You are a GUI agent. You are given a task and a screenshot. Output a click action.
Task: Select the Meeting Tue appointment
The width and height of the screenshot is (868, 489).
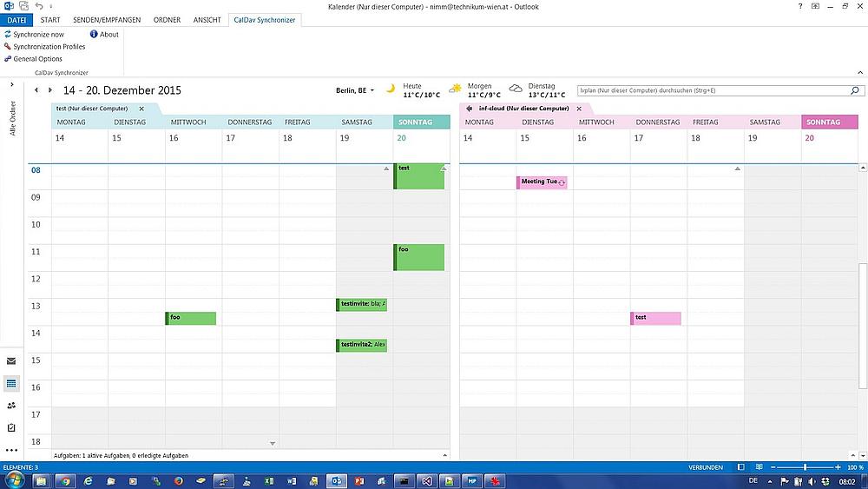pyautogui.click(x=542, y=182)
